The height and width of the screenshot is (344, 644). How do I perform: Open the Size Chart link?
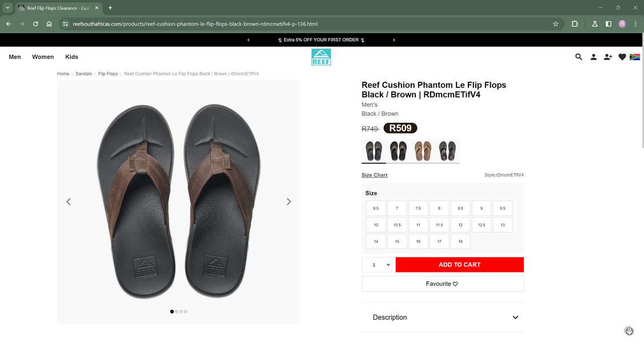pyautogui.click(x=375, y=175)
